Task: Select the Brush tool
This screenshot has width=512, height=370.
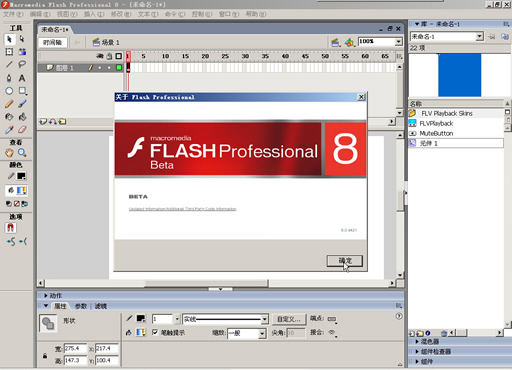Action: (22, 104)
